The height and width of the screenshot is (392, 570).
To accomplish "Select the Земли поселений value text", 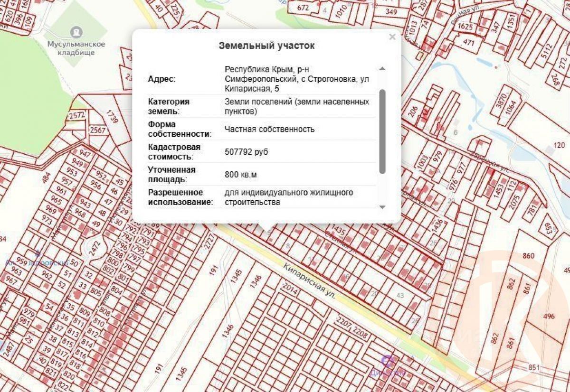I will coord(297,106).
